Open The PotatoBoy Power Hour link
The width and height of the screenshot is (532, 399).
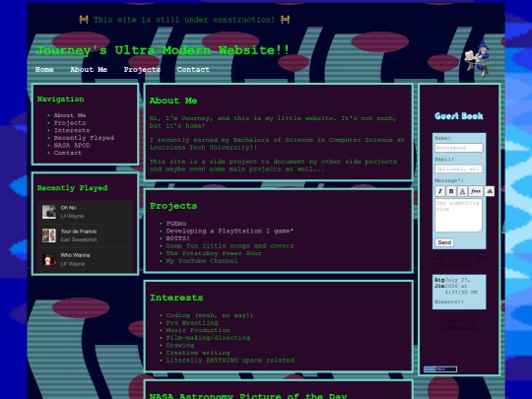(x=214, y=253)
